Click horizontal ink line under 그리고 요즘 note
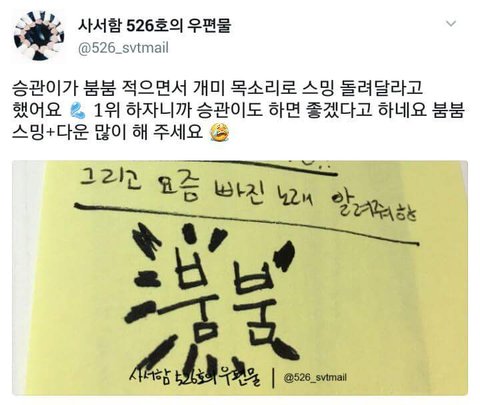This screenshot has width=480, height=405. point(247,224)
